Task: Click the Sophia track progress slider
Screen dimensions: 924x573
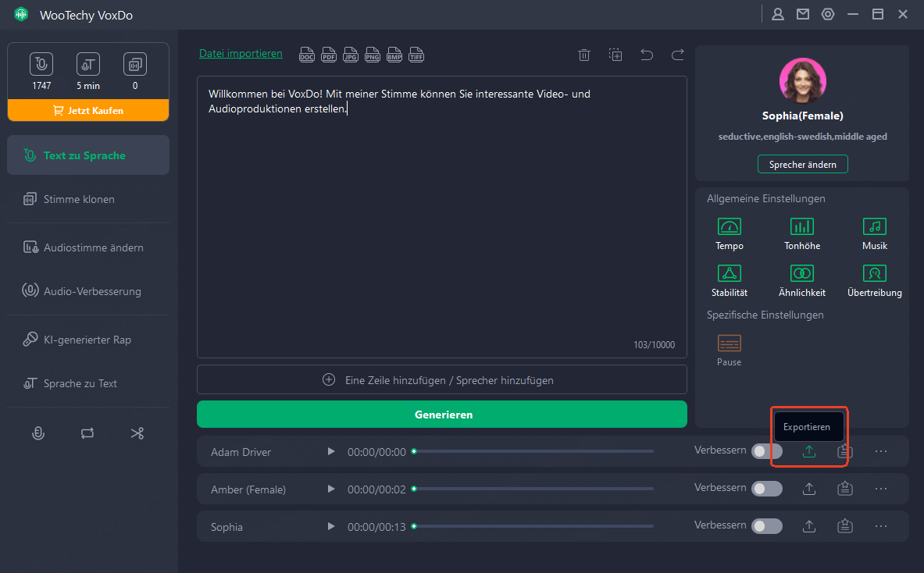Action: 533,527
